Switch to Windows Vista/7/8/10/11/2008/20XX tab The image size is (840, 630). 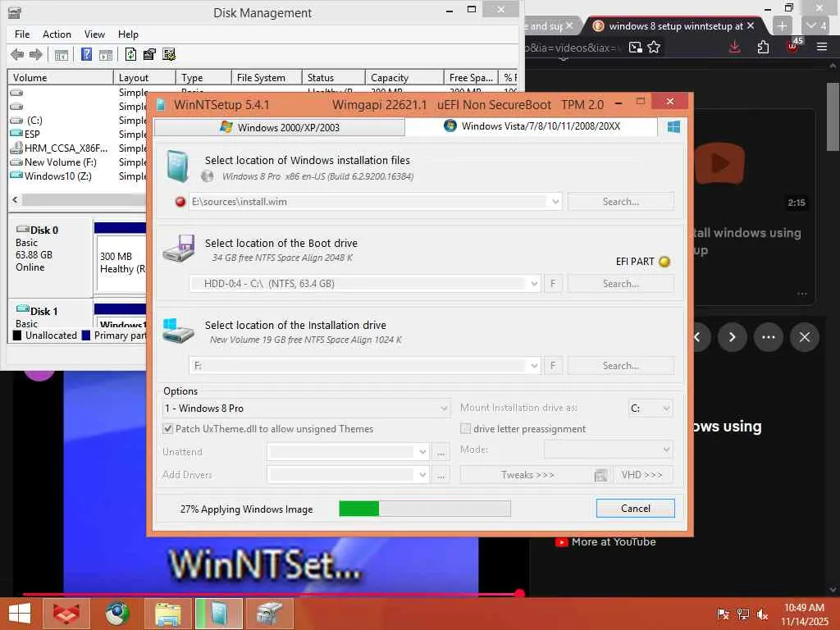point(532,126)
